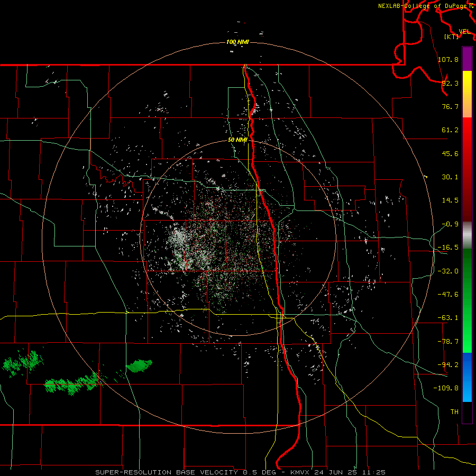Screen dimensions: 476x476
Task: Click the 50 NMI range ring label
Action: pyautogui.click(x=237, y=140)
